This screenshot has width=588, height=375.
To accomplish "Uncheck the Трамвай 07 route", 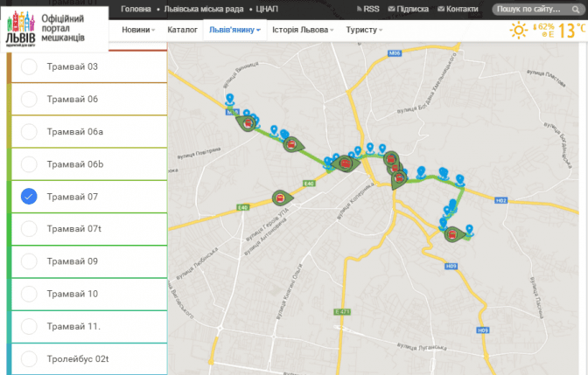I will pos(29,197).
